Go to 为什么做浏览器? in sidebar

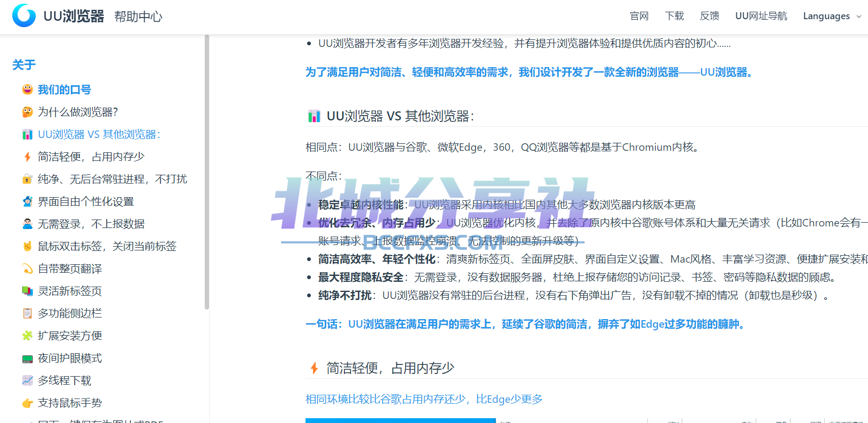point(78,112)
